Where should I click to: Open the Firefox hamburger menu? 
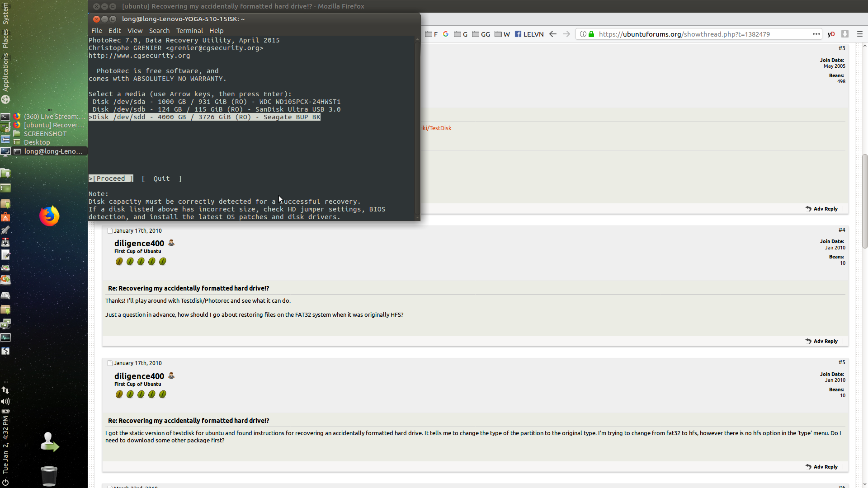point(860,34)
